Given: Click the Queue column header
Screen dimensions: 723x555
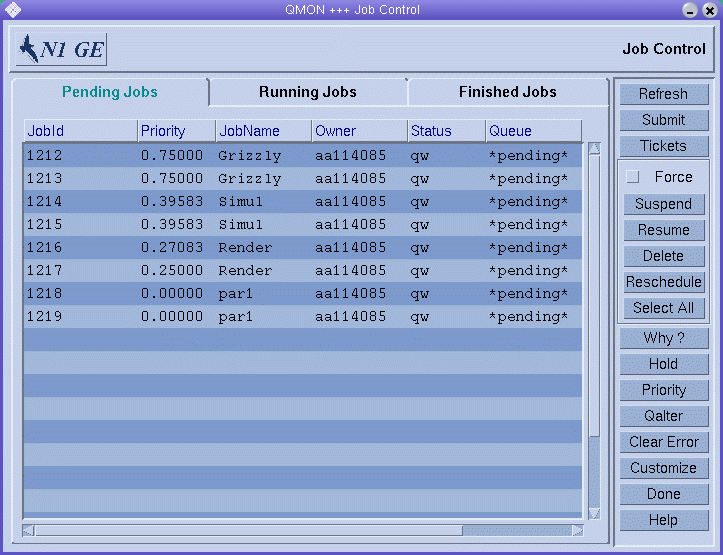Looking at the screenshot, I should (534, 131).
